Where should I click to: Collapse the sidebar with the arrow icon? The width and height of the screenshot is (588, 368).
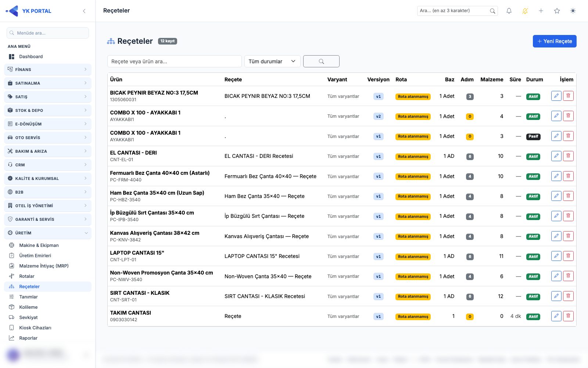(x=84, y=11)
